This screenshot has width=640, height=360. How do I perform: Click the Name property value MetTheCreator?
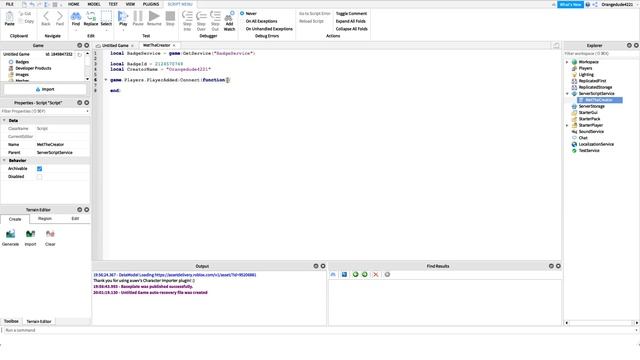[50, 144]
